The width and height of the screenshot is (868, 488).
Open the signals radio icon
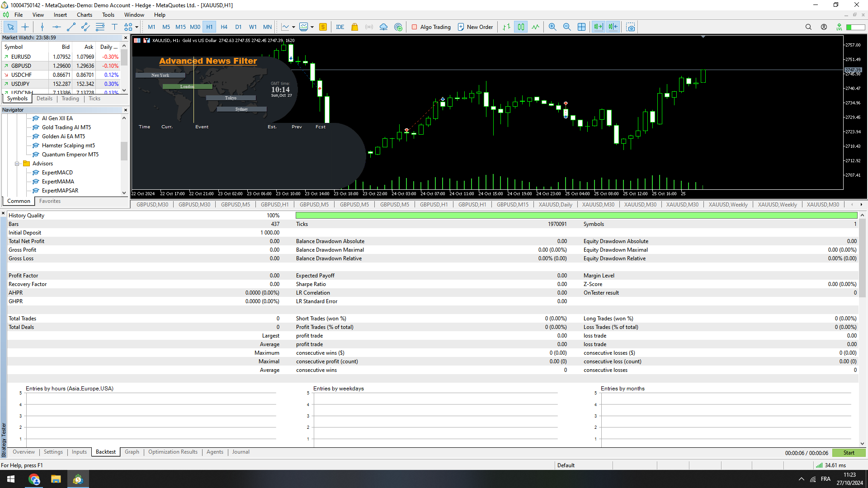369,27
